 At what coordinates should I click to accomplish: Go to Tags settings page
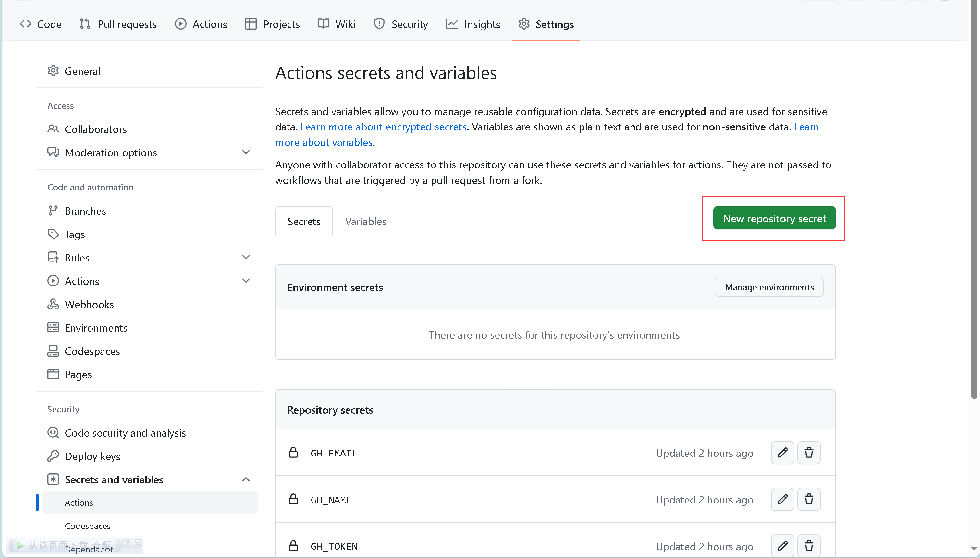point(75,234)
